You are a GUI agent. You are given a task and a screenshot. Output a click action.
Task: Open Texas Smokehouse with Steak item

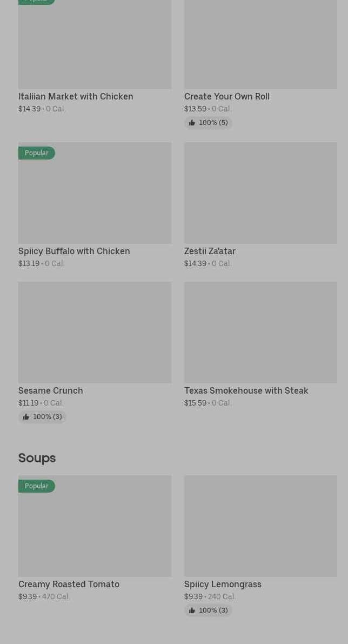tap(246, 390)
